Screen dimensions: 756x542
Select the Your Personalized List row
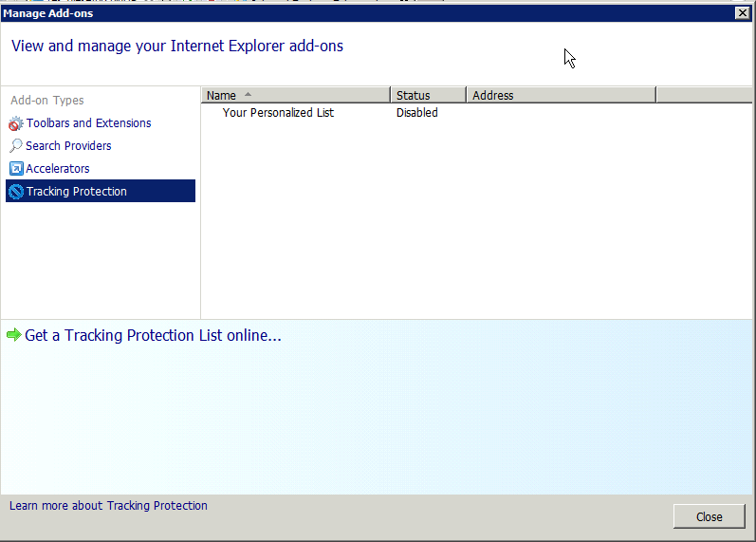click(x=278, y=113)
